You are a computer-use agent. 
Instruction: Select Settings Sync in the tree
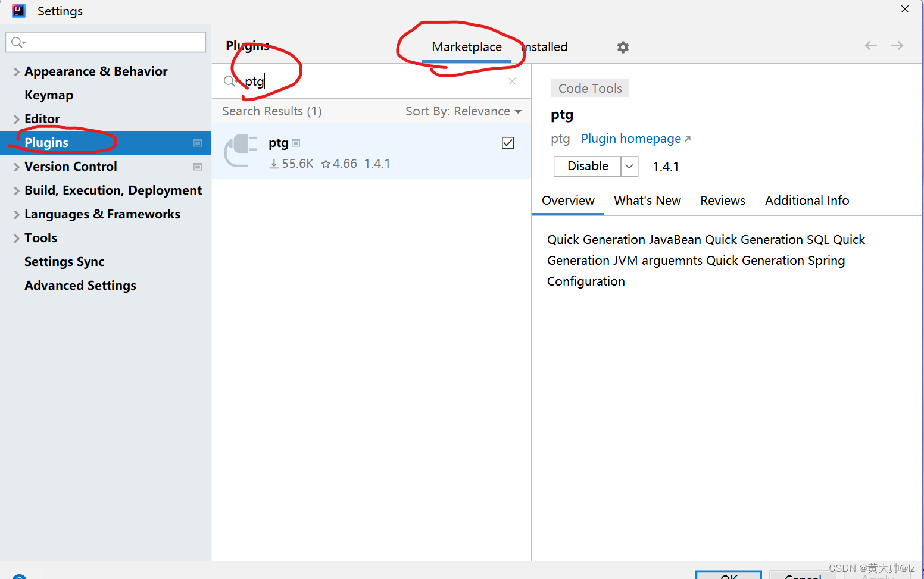click(x=64, y=262)
